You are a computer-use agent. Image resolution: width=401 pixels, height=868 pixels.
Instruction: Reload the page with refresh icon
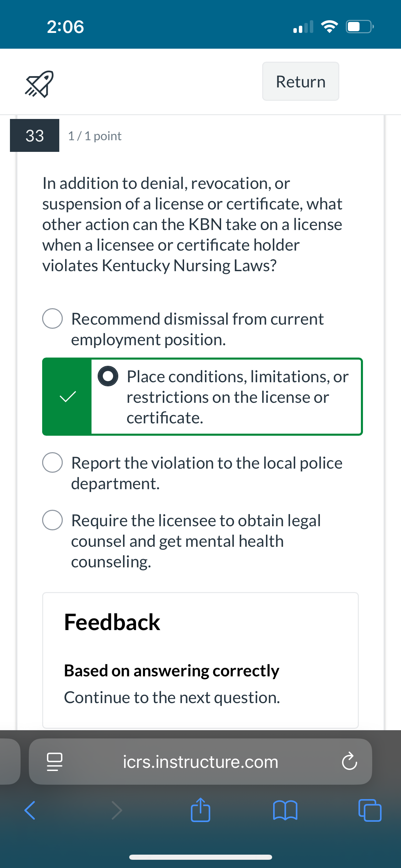(x=349, y=761)
